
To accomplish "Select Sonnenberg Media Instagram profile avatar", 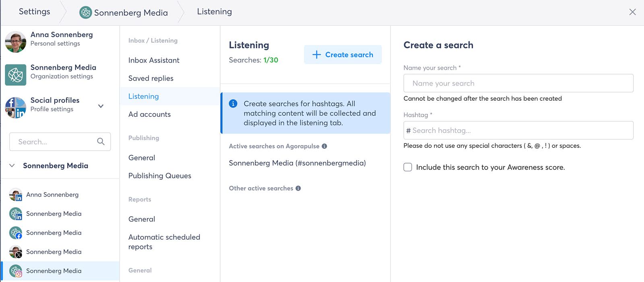I will 16,271.
